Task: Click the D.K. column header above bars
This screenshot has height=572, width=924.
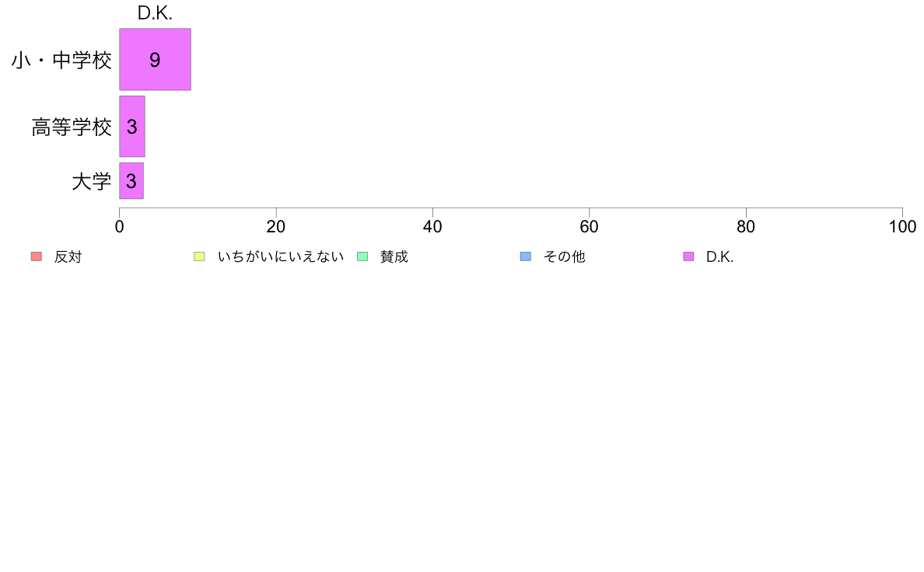Action: pyautogui.click(x=155, y=13)
